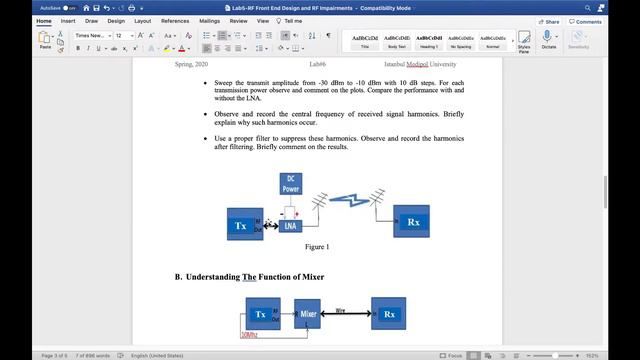Switch to the Draw tab
The image size is (640, 360).
91,21
